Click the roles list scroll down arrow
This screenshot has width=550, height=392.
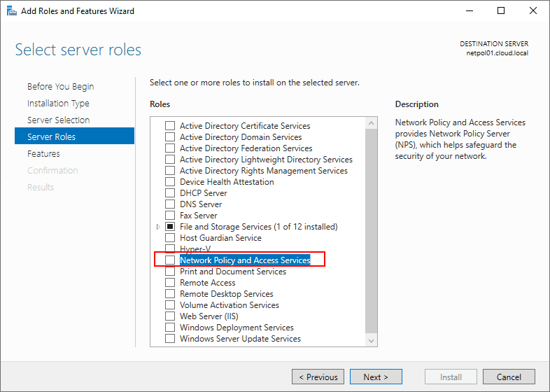tap(372, 340)
